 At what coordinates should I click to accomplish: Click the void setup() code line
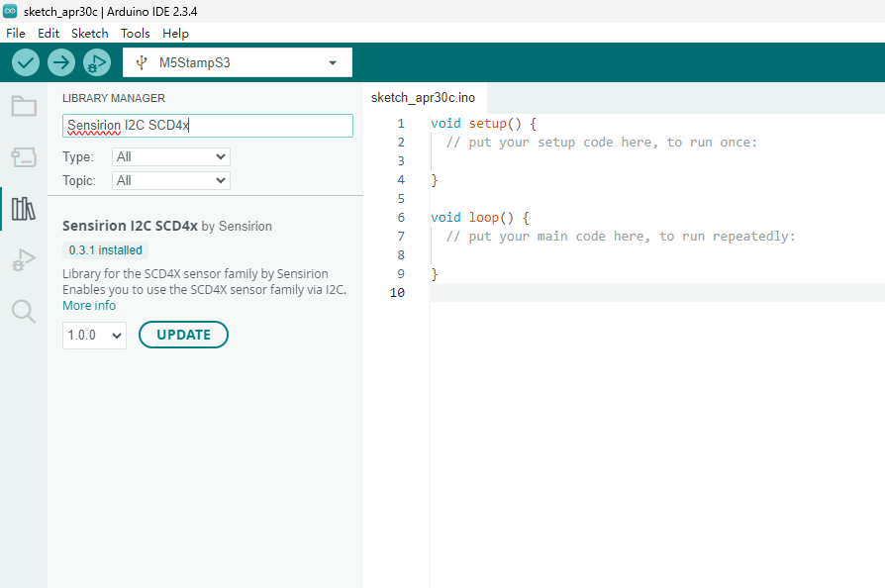click(484, 123)
